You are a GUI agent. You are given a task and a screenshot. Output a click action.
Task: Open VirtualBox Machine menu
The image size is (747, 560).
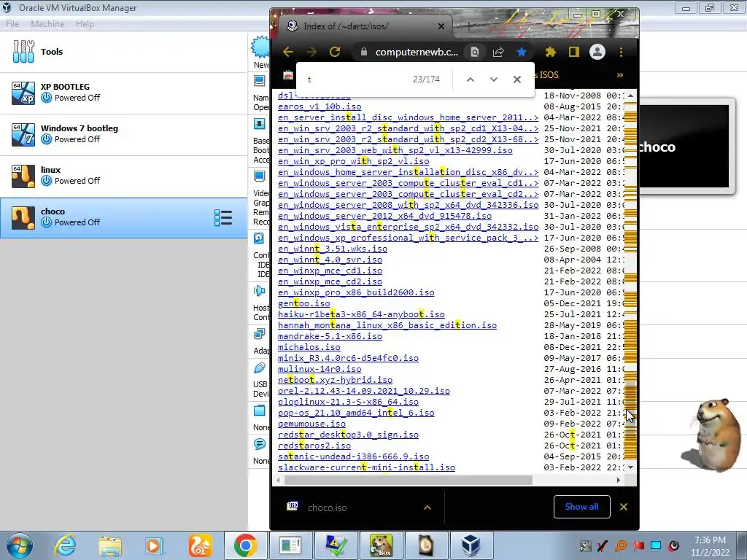click(x=47, y=24)
